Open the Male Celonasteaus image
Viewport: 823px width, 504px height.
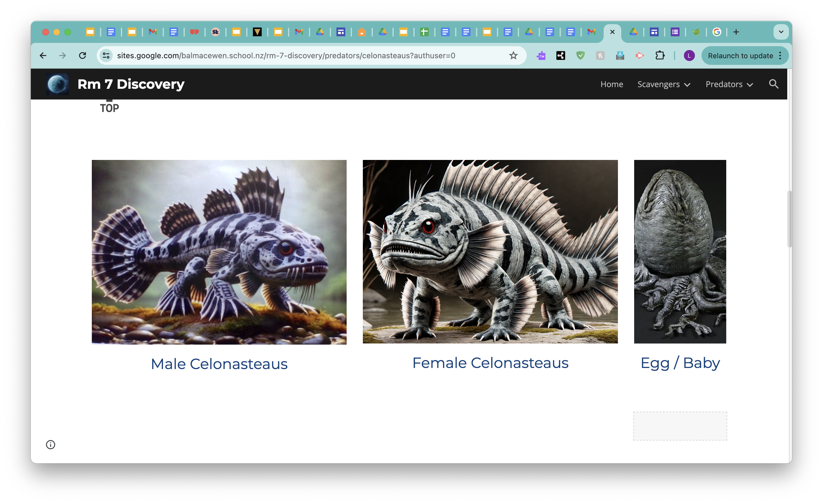(219, 252)
